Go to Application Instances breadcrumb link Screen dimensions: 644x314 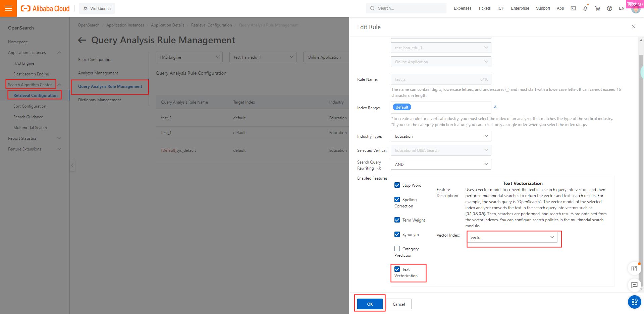(125, 25)
